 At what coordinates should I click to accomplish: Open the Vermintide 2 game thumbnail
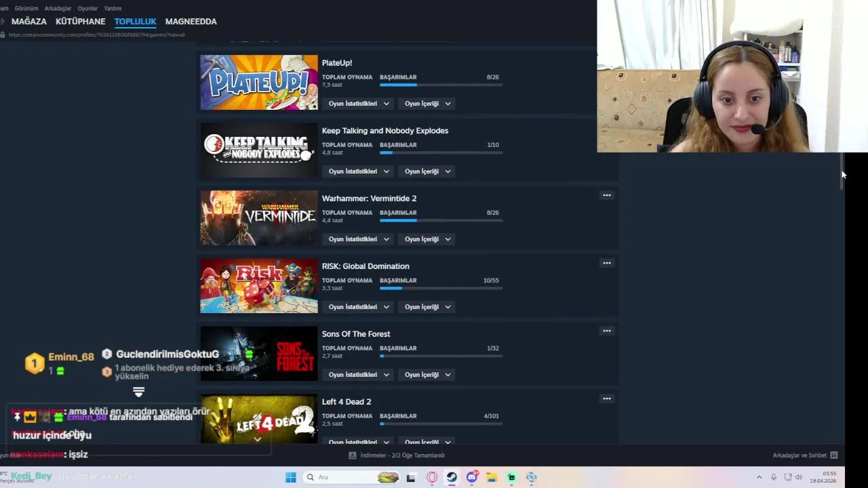click(259, 218)
